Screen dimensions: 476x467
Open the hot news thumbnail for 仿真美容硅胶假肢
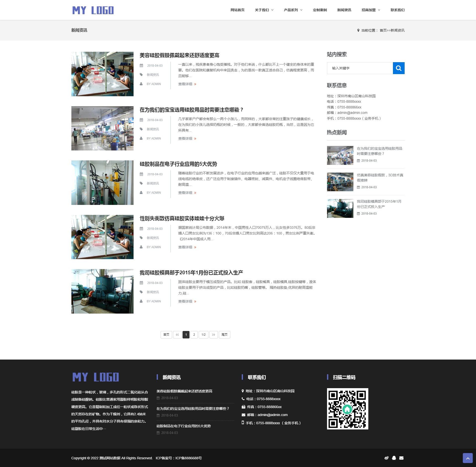tap(340, 182)
